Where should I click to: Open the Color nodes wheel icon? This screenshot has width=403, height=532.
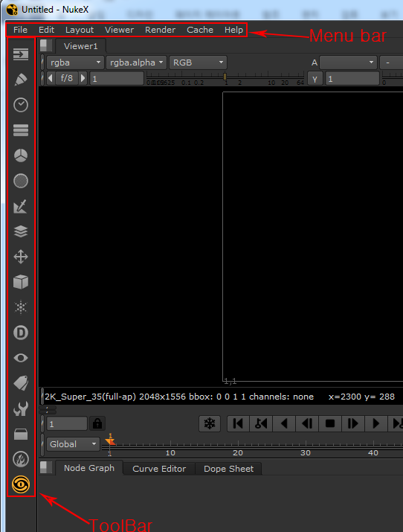[x=21, y=156]
